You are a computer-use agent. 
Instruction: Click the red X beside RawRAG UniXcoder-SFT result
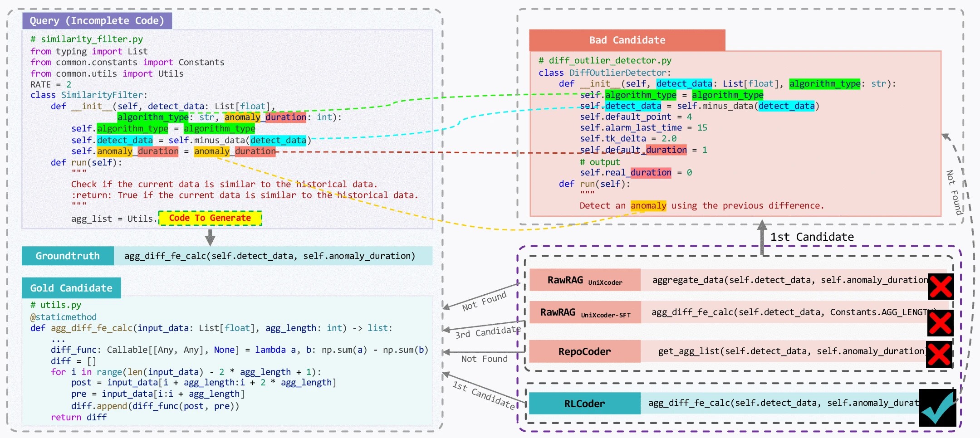coord(940,323)
